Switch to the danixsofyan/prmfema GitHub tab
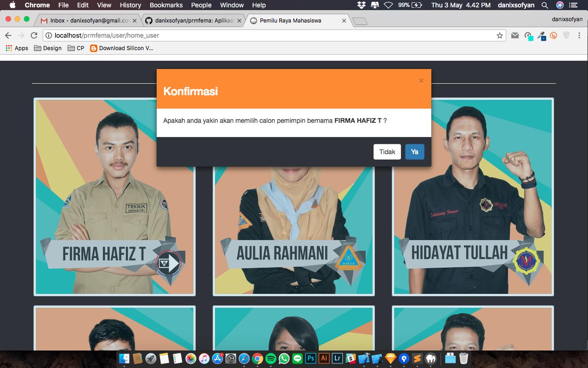Image resolution: width=588 pixels, height=368 pixels. 193,21
